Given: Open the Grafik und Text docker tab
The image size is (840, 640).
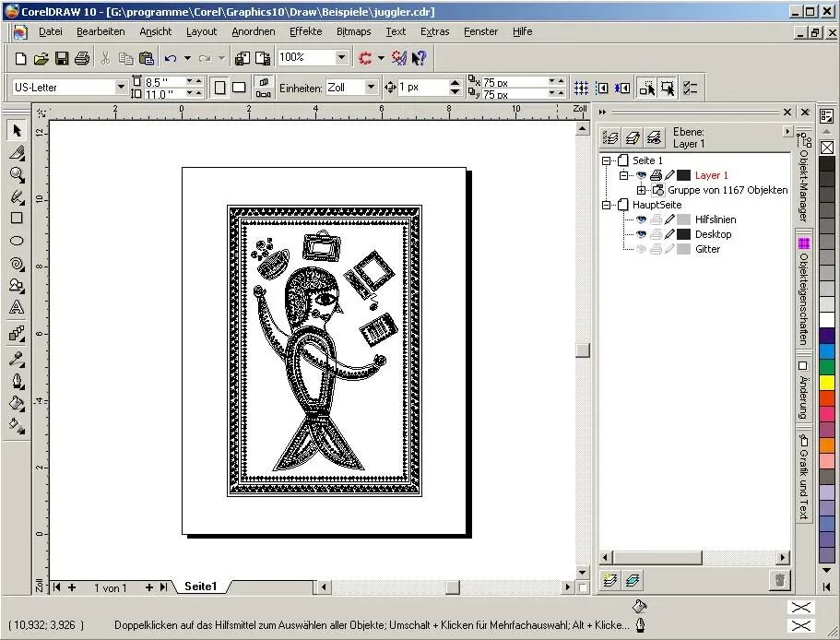Looking at the screenshot, I should [803, 477].
